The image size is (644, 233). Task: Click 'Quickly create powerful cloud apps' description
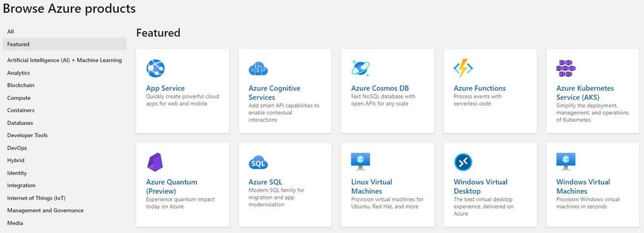click(183, 100)
